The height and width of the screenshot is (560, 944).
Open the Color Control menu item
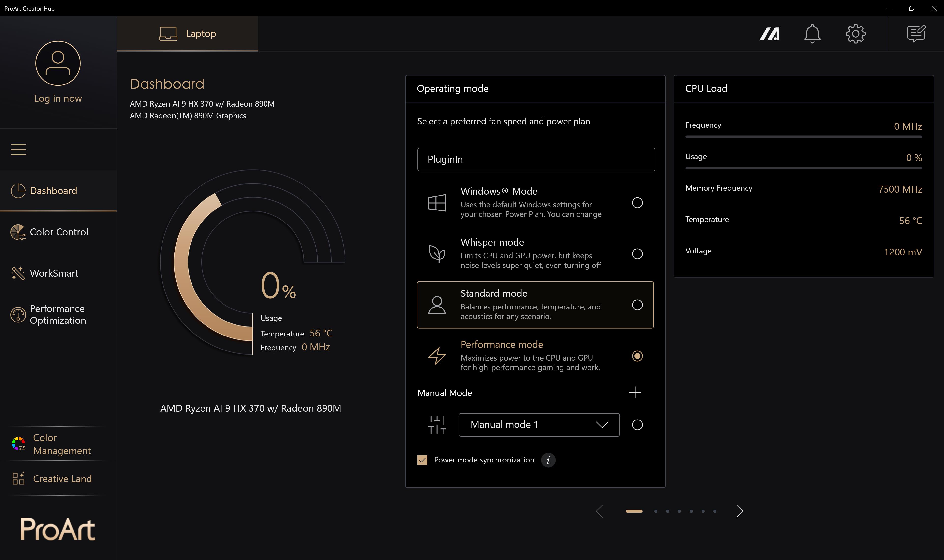tap(59, 232)
